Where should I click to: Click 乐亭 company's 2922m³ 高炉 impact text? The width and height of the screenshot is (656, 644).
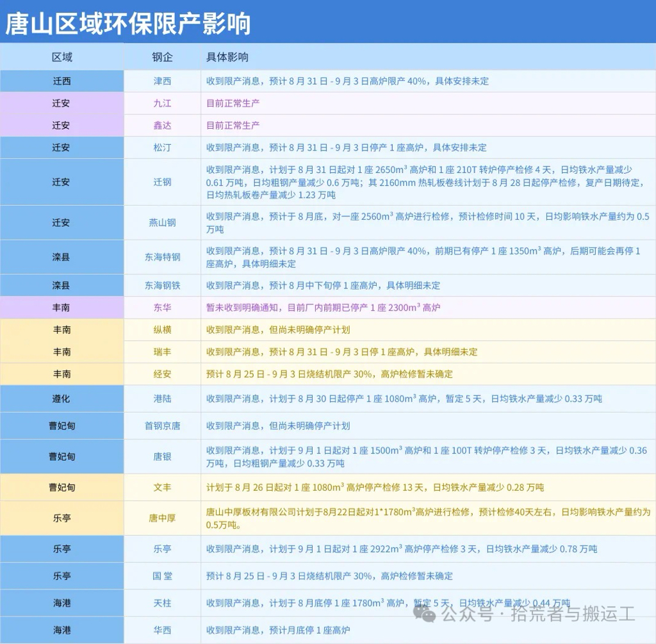point(401,549)
